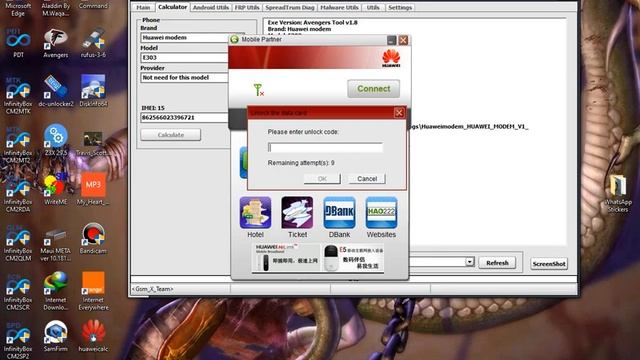Switch to the Utils tab
Viewport: 640px width, 360px height.
(x=373, y=7)
